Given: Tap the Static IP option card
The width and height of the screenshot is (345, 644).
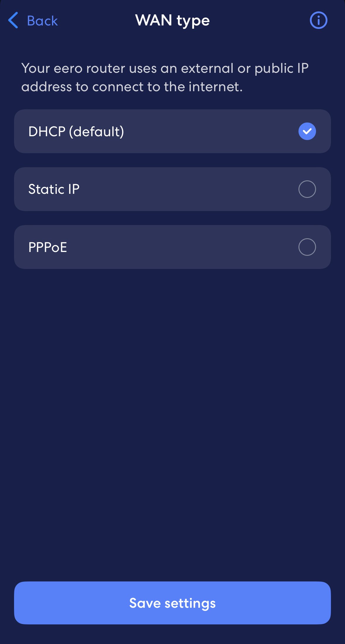Looking at the screenshot, I should click(172, 189).
